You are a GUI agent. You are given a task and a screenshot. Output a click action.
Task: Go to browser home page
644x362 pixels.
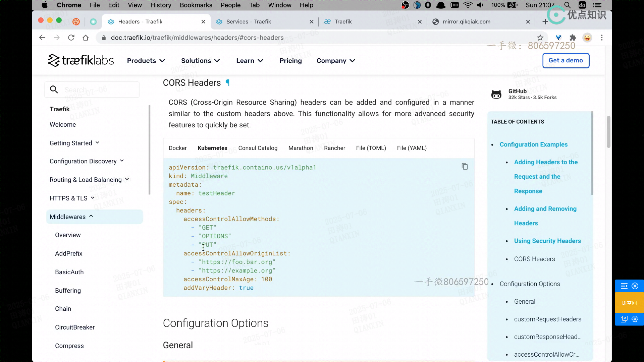click(86, 38)
